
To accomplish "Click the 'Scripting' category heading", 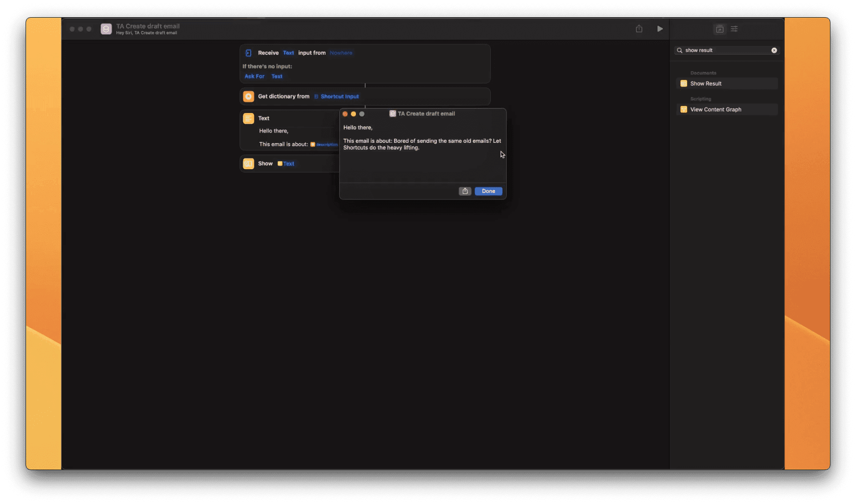I will [x=701, y=99].
